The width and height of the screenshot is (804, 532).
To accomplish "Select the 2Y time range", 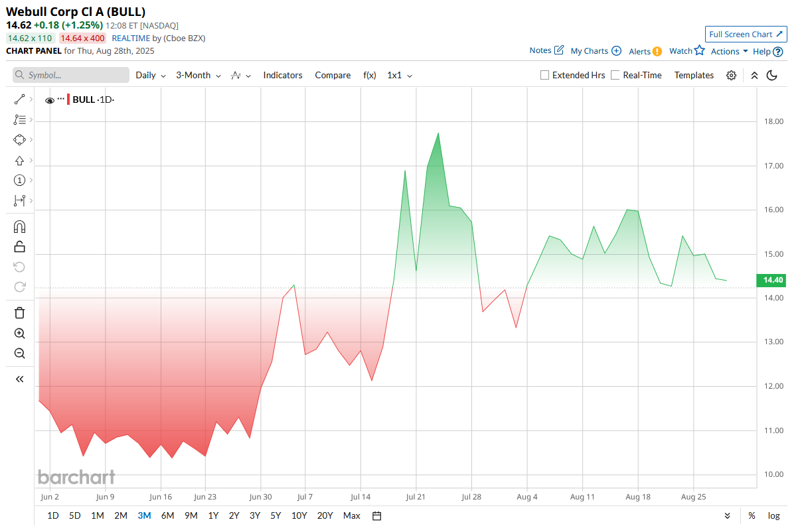I will click(x=234, y=516).
